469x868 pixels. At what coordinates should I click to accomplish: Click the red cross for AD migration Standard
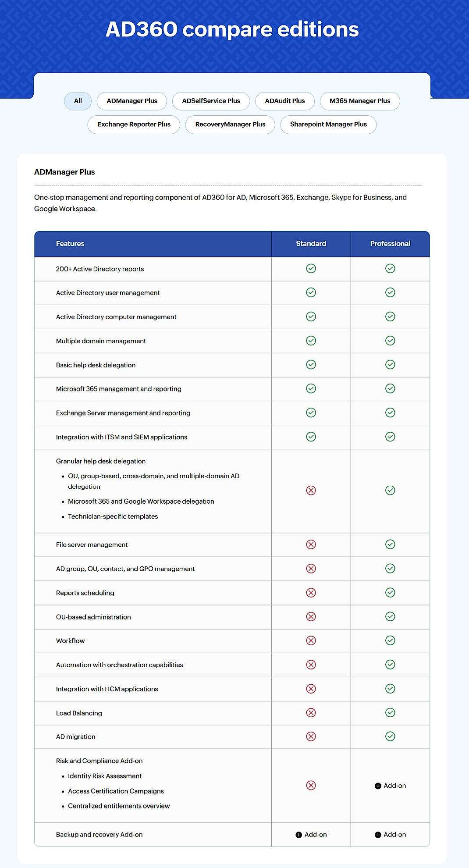(311, 737)
